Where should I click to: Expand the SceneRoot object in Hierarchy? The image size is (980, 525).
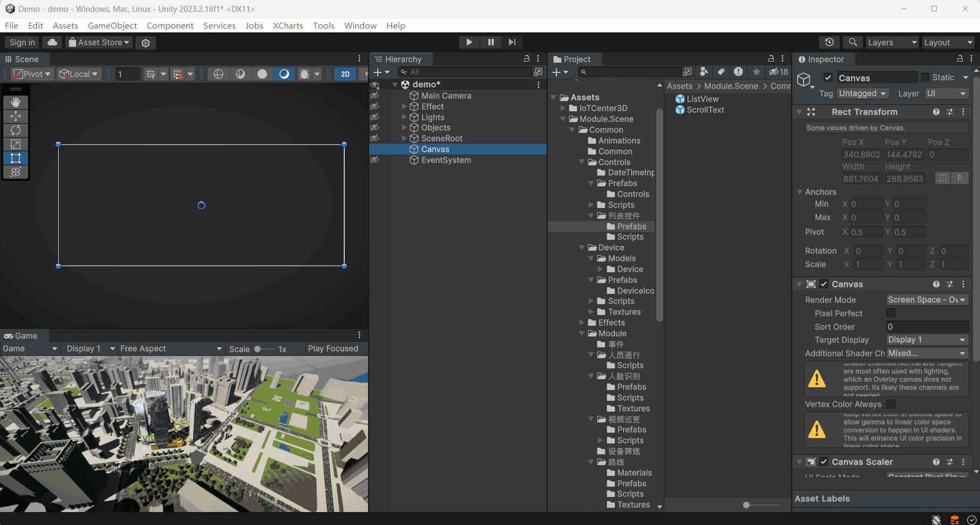tap(404, 138)
